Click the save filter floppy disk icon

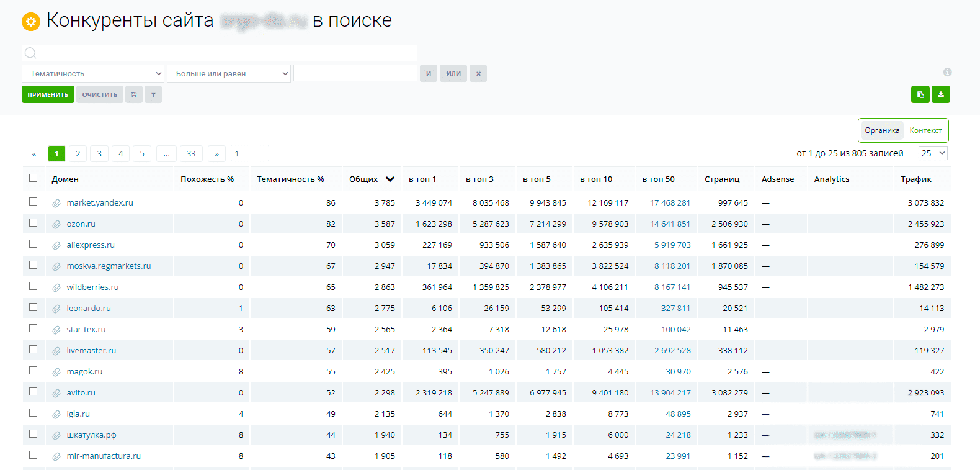133,94
